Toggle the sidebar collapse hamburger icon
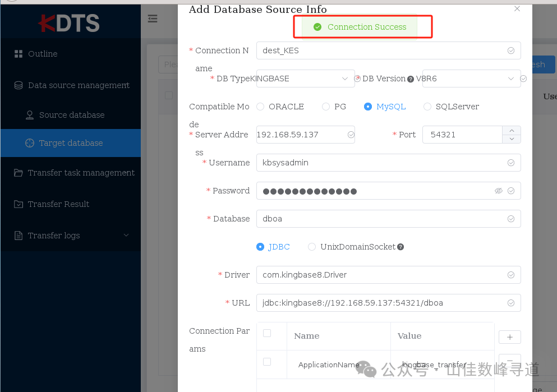 coord(153,19)
